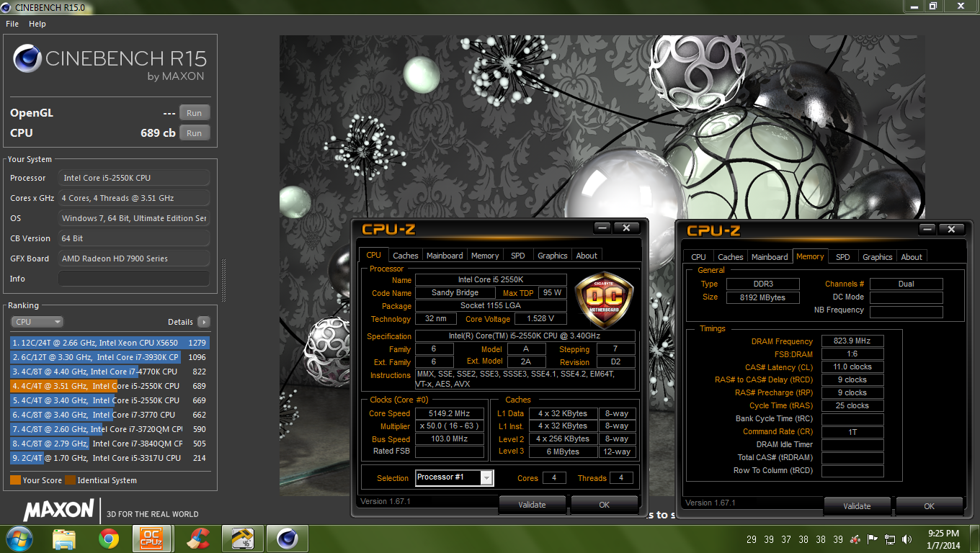Click the Details label in Ranking
The image size is (980, 553).
180,322
